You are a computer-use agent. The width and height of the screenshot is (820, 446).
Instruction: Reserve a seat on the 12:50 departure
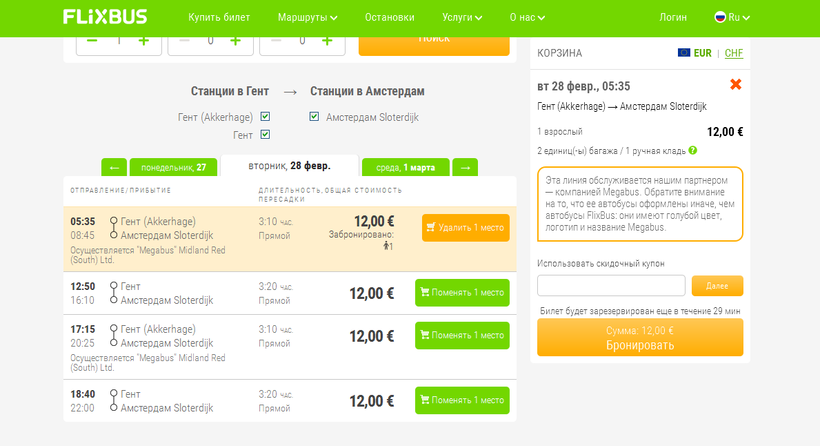(x=462, y=293)
